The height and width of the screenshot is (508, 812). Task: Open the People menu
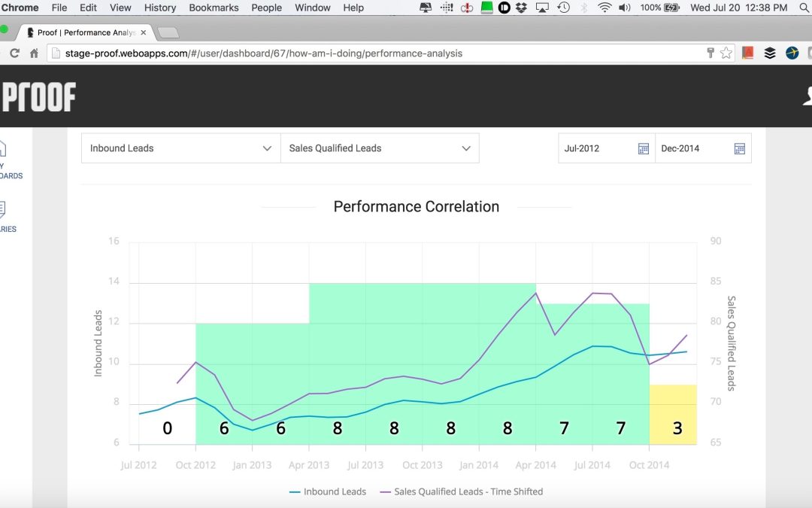pos(266,8)
